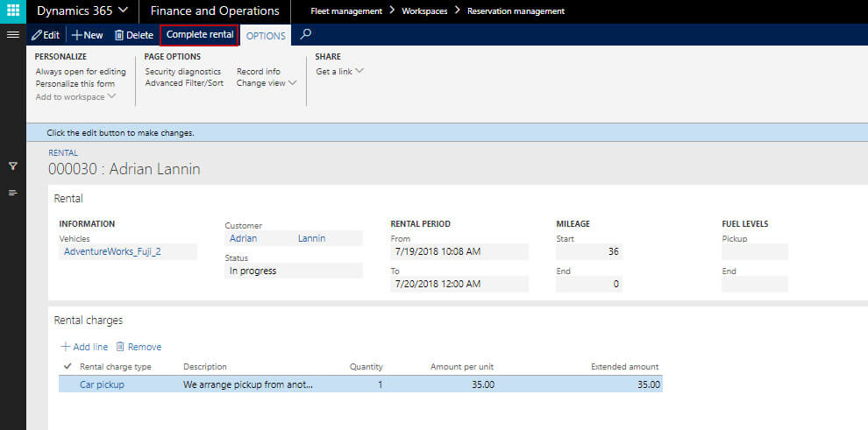Switch to the OPTIONS tab
Screen dimensions: 868x430
(266, 36)
